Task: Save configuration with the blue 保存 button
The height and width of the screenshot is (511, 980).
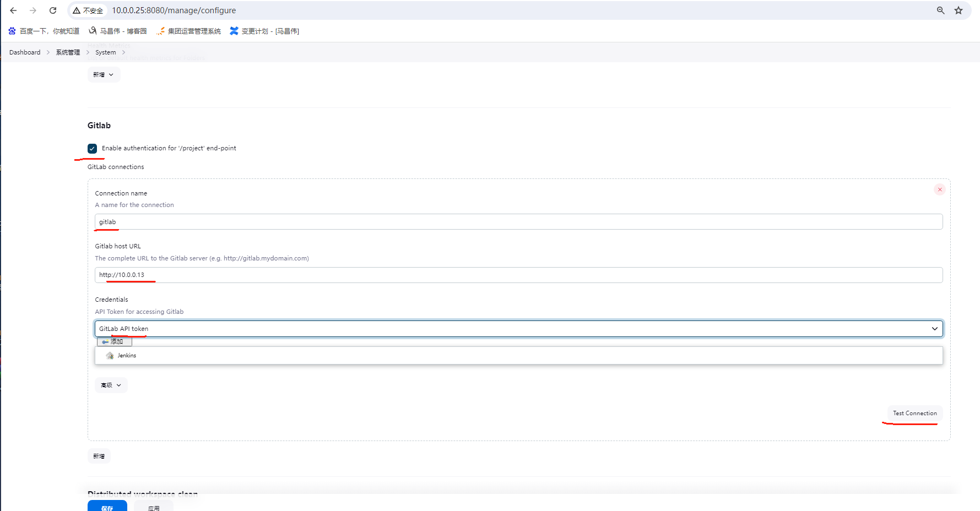Action: 107,507
